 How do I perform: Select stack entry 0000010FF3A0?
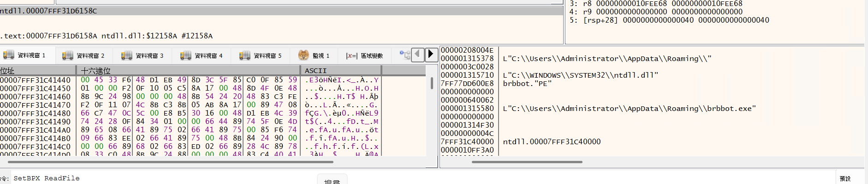click(467, 150)
